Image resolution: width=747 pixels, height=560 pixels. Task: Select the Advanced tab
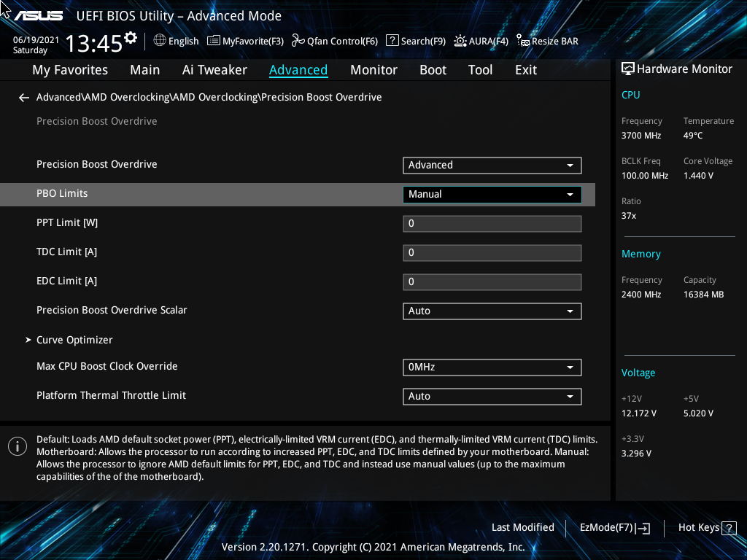coord(298,70)
